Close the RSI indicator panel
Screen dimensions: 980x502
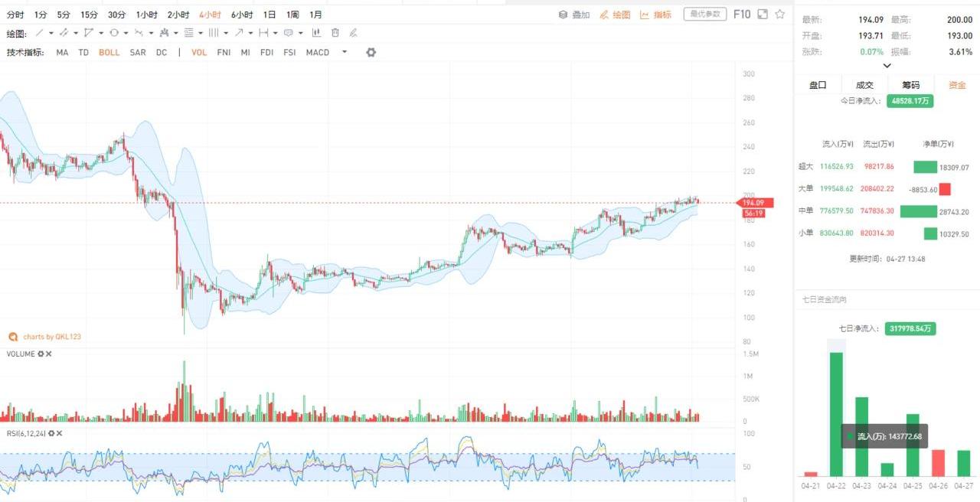point(59,433)
